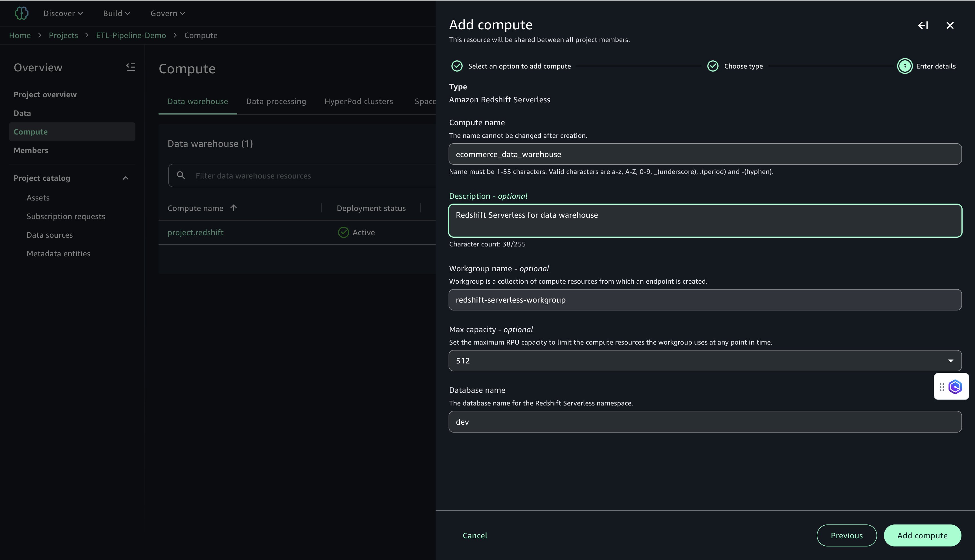Click the collapse side panel arrow icon

pyautogui.click(x=923, y=25)
